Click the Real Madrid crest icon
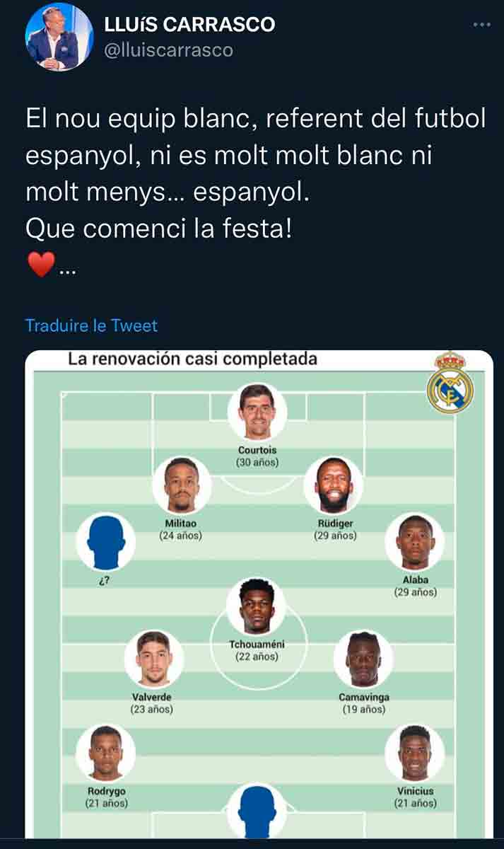 coord(450,383)
